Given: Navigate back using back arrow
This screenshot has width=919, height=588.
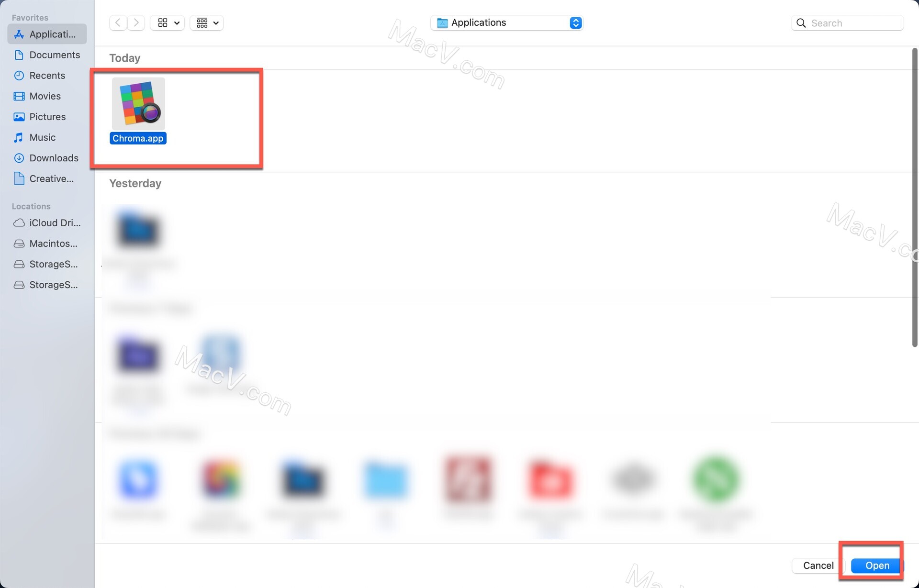Looking at the screenshot, I should click(x=117, y=22).
